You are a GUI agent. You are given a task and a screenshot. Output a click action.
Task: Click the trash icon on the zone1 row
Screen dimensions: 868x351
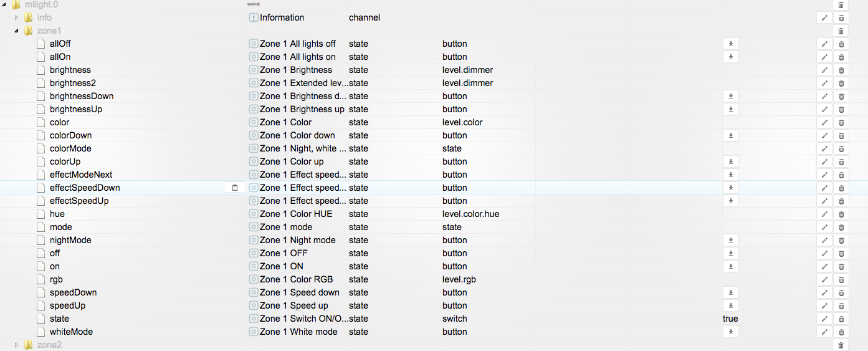click(841, 31)
